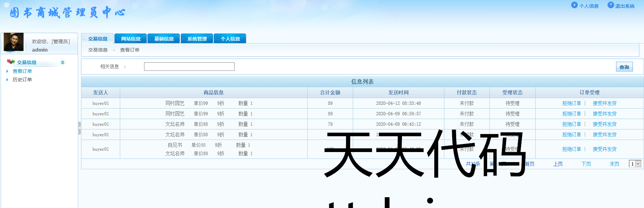Image resolution: width=644 pixels, height=208 pixels.
Task: Click the arrow beside 历史订单
Action: (x=7, y=80)
